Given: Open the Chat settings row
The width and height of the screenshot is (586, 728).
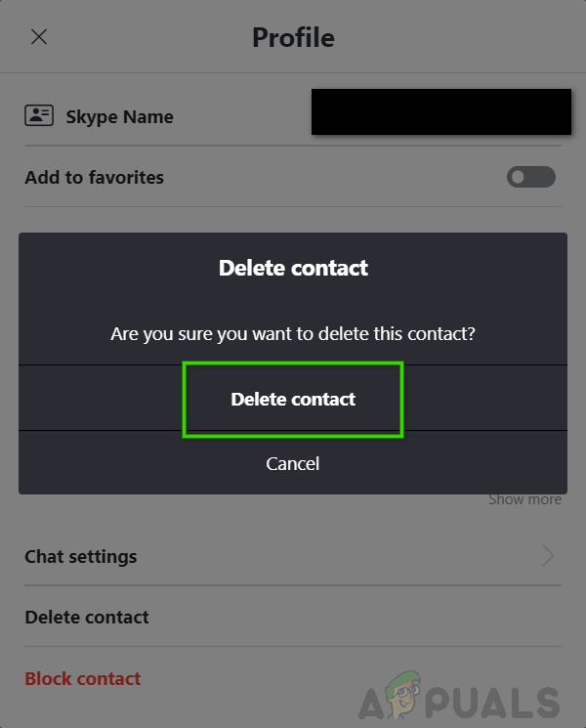Looking at the screenshot, I should tap(81, 557).
